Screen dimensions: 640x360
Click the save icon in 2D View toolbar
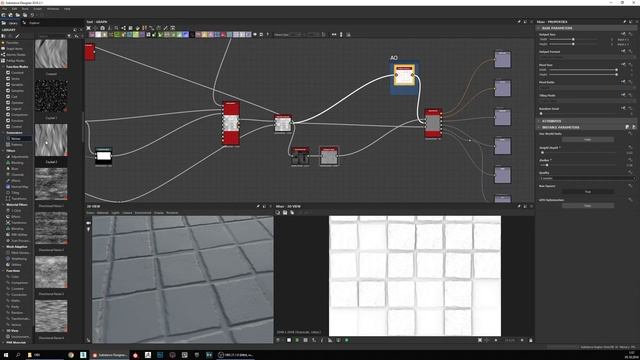(285, 213)
